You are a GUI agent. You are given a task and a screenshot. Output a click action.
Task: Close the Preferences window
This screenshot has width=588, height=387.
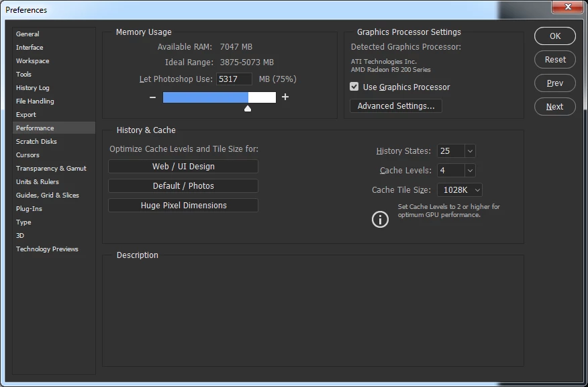click(x=568, y=7)
